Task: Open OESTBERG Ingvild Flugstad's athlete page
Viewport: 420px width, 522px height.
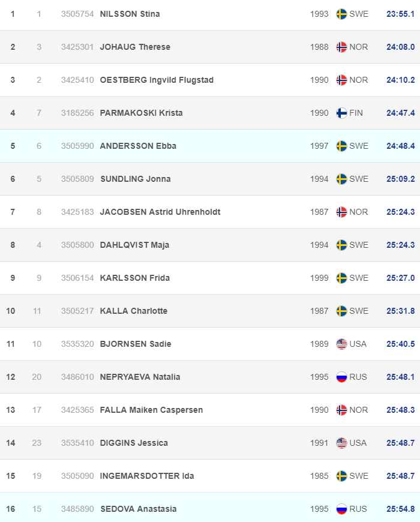Action: pos(157,80)
